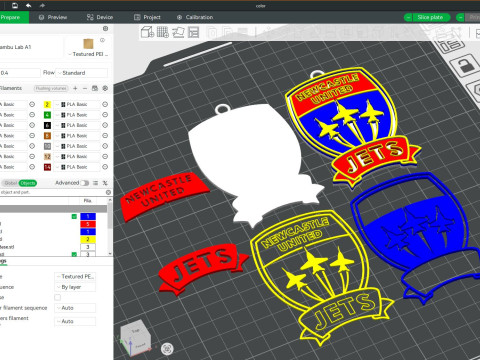Click the auto orient toolbar icon
Viewport: 480px width, 360px height.
tap(178, 32)
